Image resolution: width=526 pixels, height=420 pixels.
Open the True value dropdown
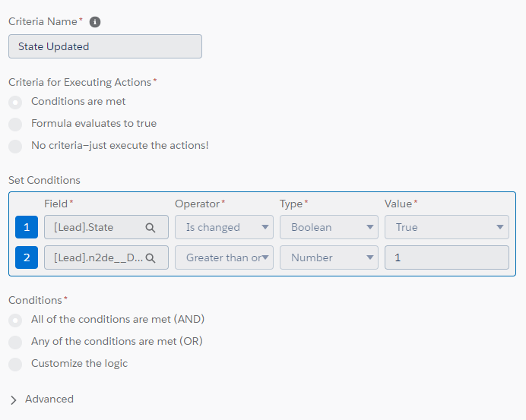[x=447, y=227]
